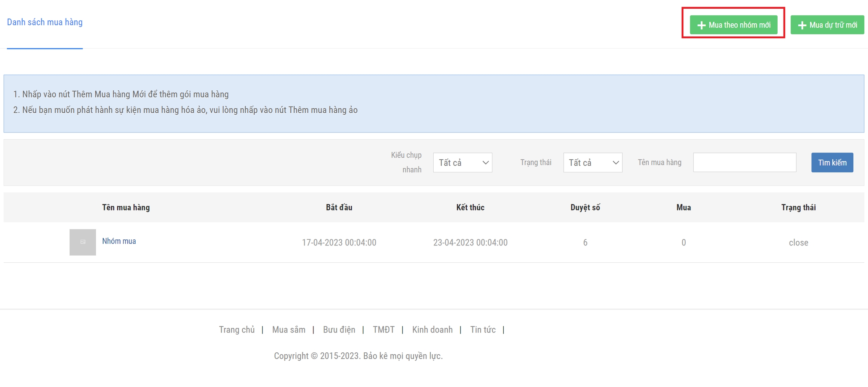
Task: Click the "Nhóm mua" product thumbnail
Action: (x=83, y=242)
